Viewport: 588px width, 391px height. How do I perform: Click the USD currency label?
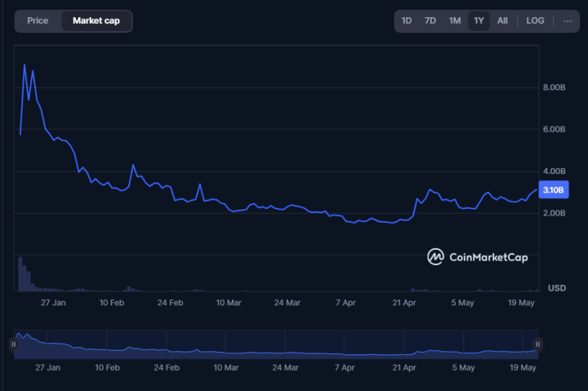(556, 288)
